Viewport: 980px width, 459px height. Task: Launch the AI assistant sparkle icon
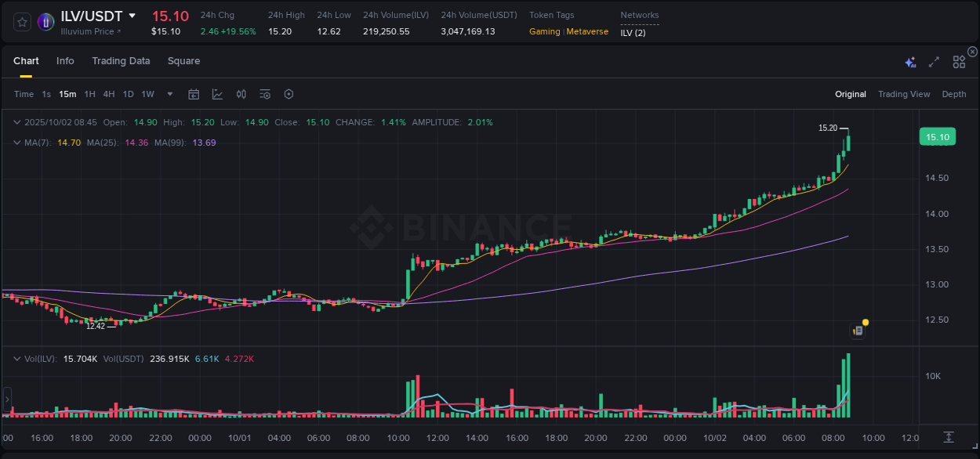click(x=910, y=61)
